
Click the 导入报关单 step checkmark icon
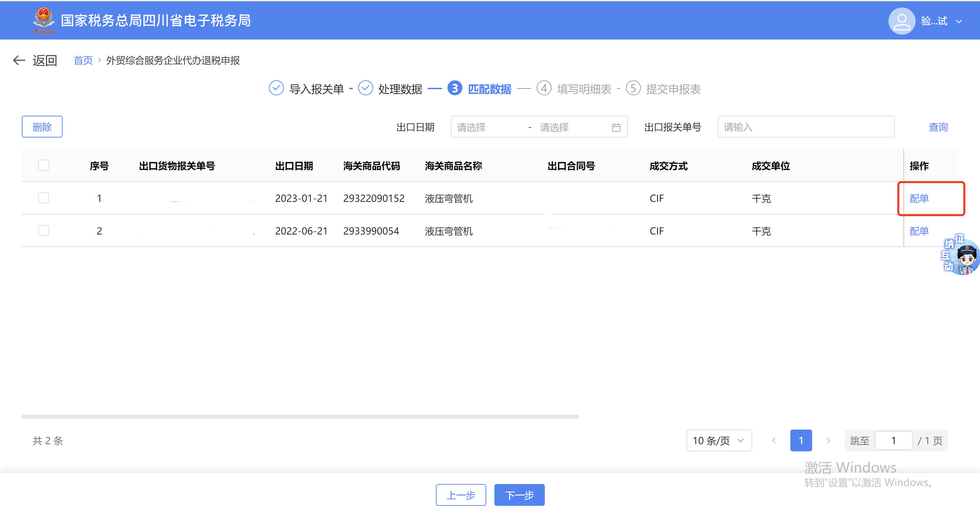pyautogui.click(x=276, y=88)
